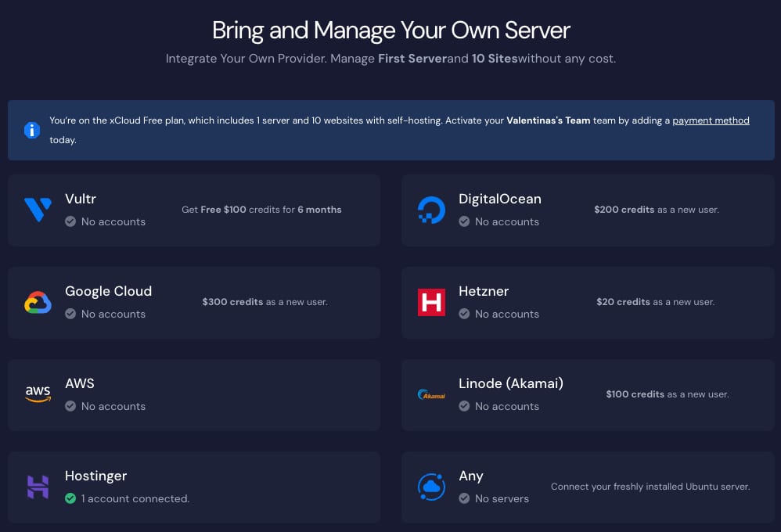The image size is (781, 532).
Task: Click the Free $100 credits offer text
Action: 261,210
